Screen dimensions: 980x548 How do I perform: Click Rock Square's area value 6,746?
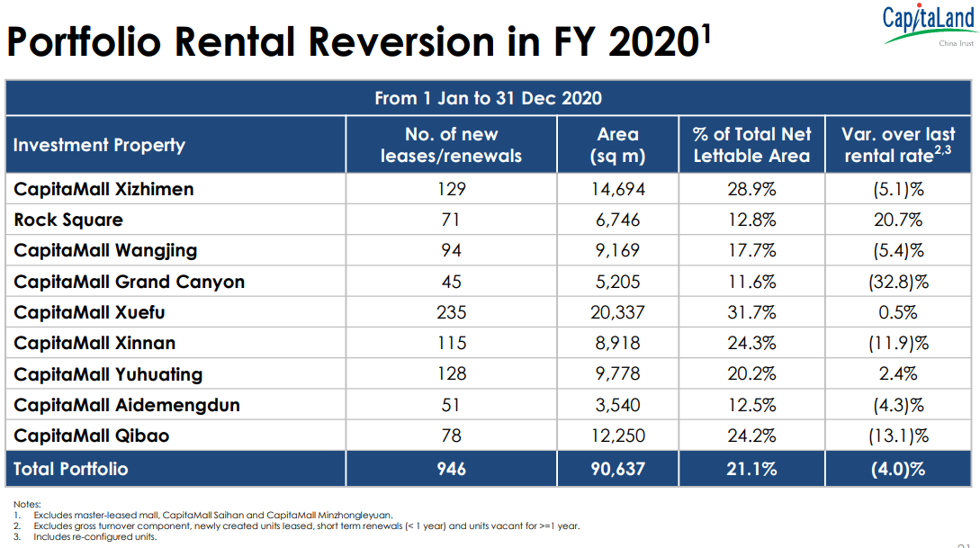[x=617, y=220]
